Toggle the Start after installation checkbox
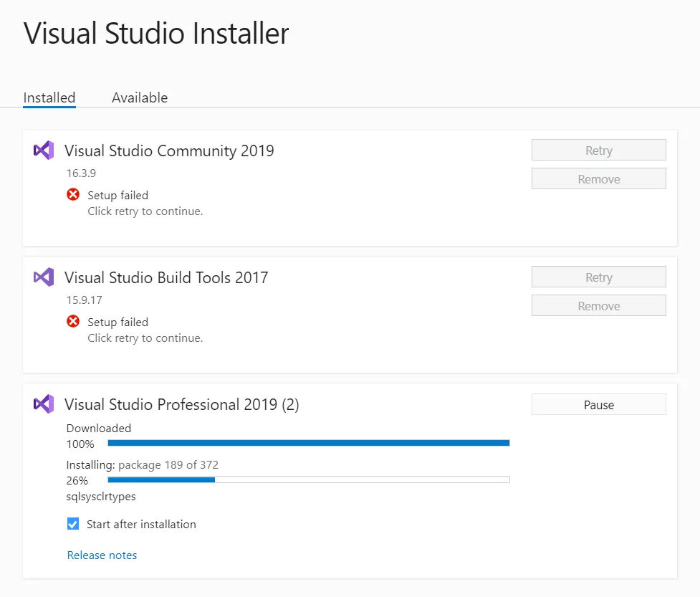The width and height of the screenshot is (700, 597). 73,524
